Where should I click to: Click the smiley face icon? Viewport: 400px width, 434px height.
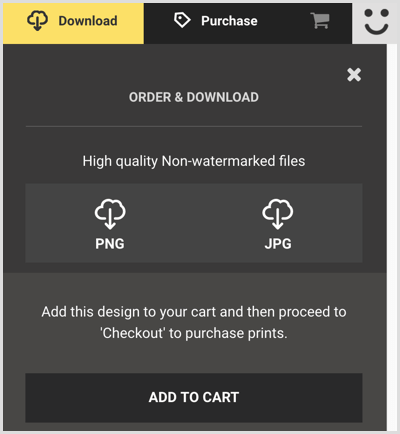(376, 22)
